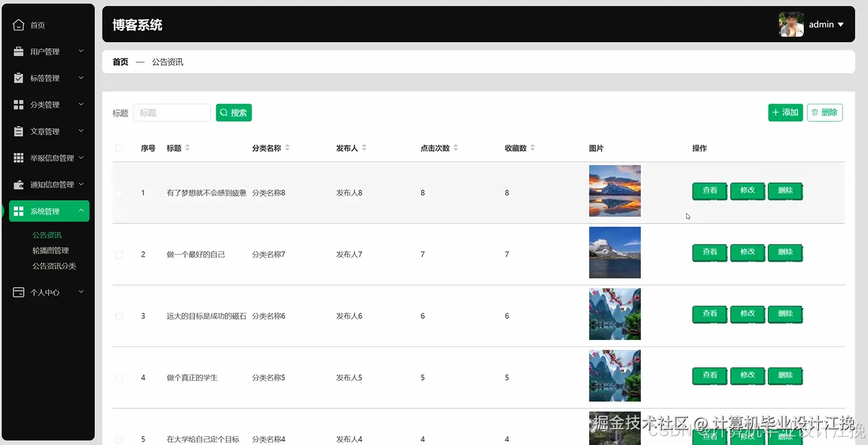Check the row 5 checkbox 在大学给自己定个目标

(x=119, y=439)
